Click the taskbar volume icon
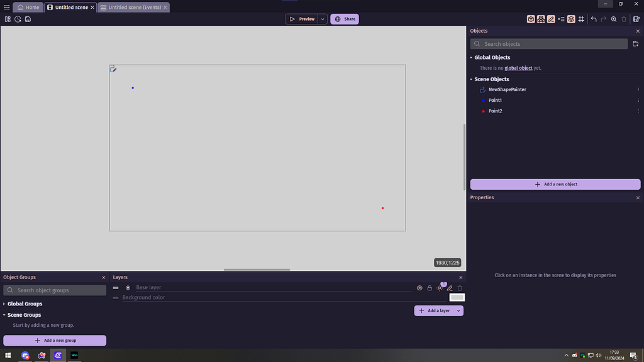The width and height of the screenshot is (644, 362). click(599, 356)
